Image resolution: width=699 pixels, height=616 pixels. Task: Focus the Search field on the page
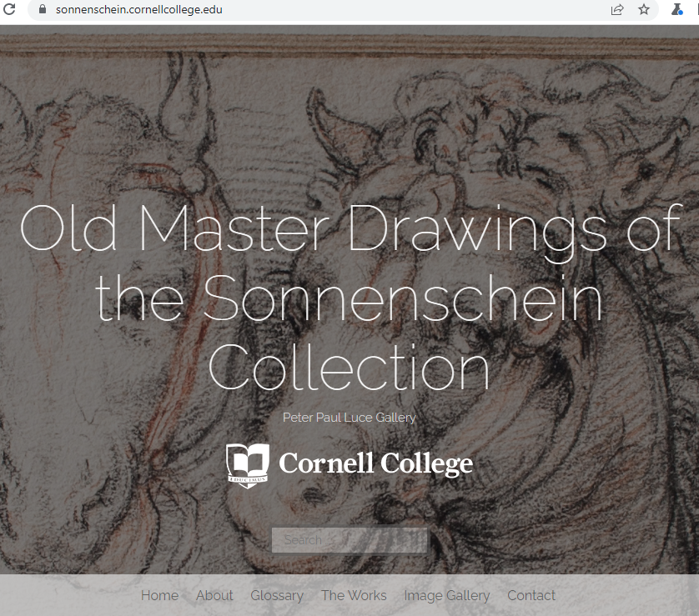click(x=349, y=540)
